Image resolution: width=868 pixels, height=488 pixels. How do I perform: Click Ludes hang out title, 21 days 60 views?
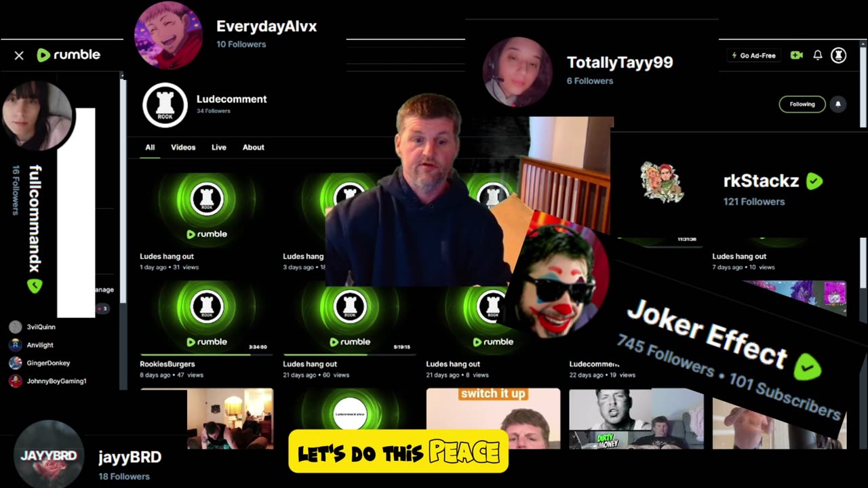click(x=310, y=364)
